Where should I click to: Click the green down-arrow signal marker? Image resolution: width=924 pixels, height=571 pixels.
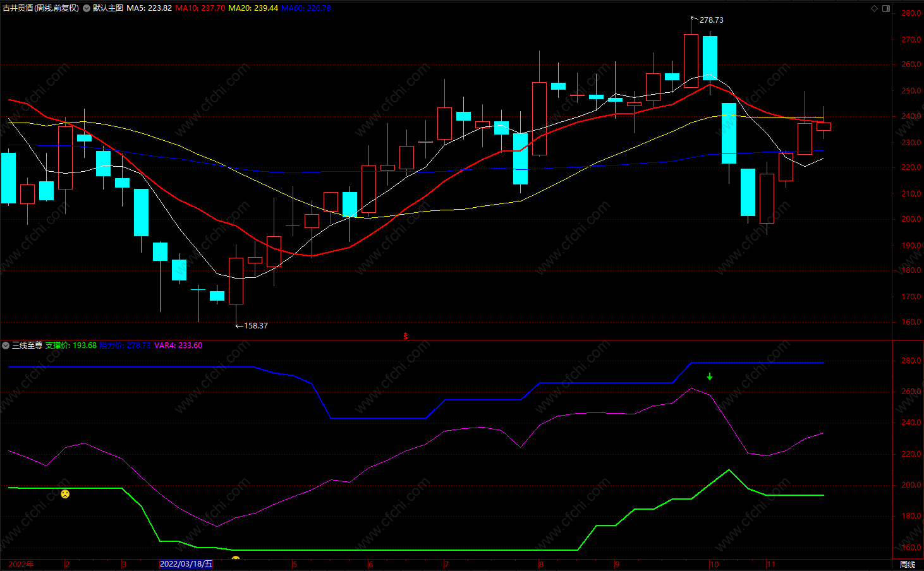coord(710,376)
